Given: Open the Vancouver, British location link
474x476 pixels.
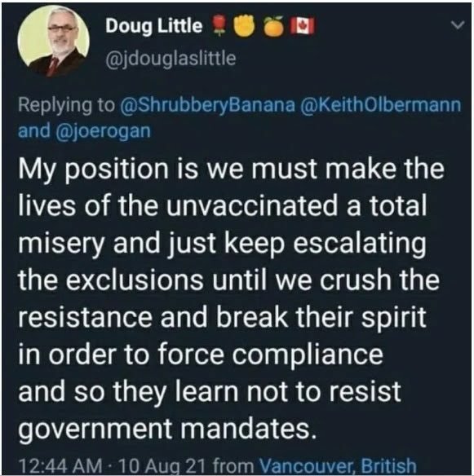Looking at the screenshot, I should (338, 466).
